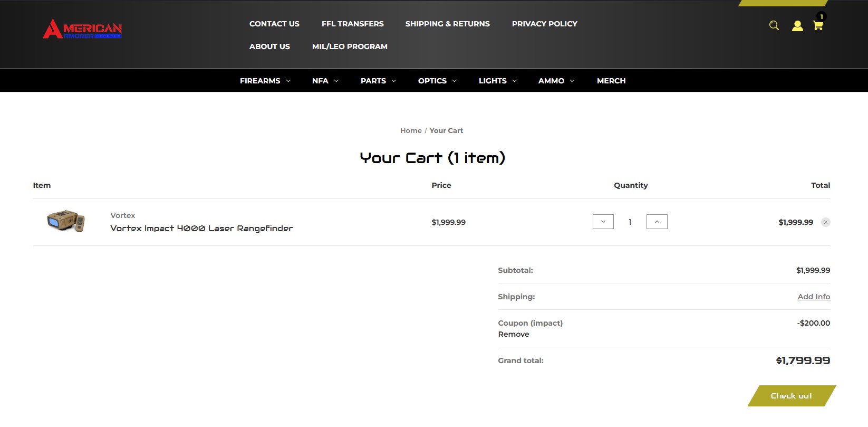
Task: Click the Check out button
Action: (792, 396)
